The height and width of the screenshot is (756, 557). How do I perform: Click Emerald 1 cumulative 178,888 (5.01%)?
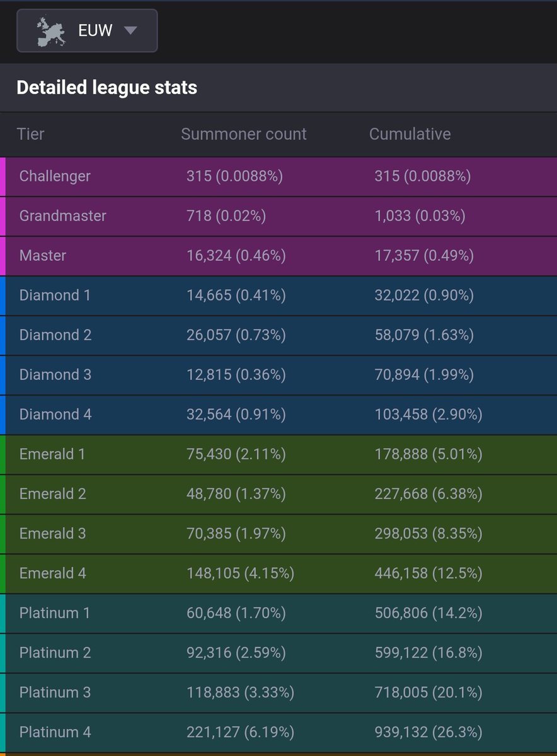pos(428,454)
